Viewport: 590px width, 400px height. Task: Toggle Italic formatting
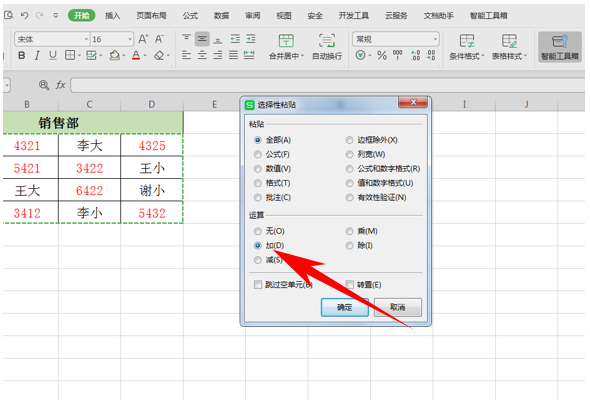coord(37,56)
